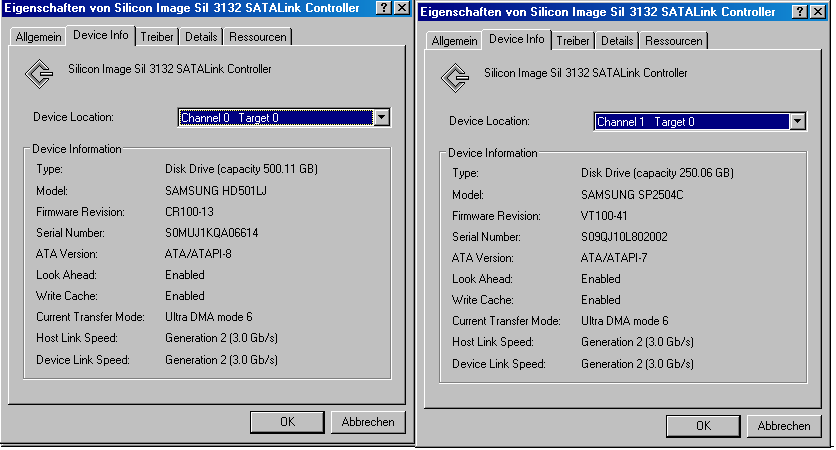Open the Device Location dropdown arrow, right window
836x450 pixels.
(x=797, y=122)
